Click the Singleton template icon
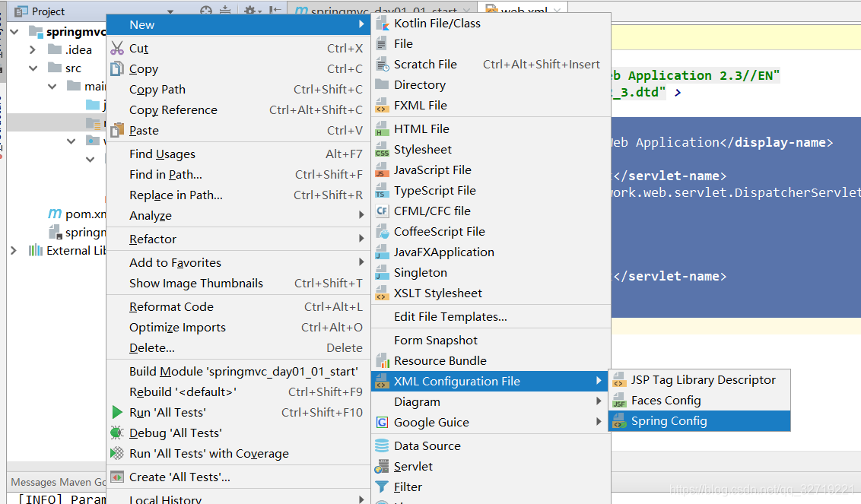Image resolution: width=861 pixels, height=504 pixels. (x=382, y=273)
